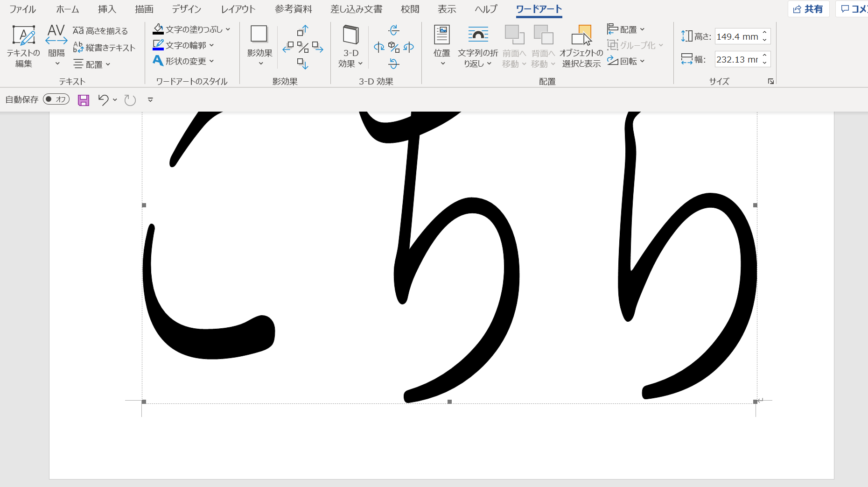Open the 回転 (Rotate) dropdown
The width and height of the screenshot is (868, 487).
626,61
